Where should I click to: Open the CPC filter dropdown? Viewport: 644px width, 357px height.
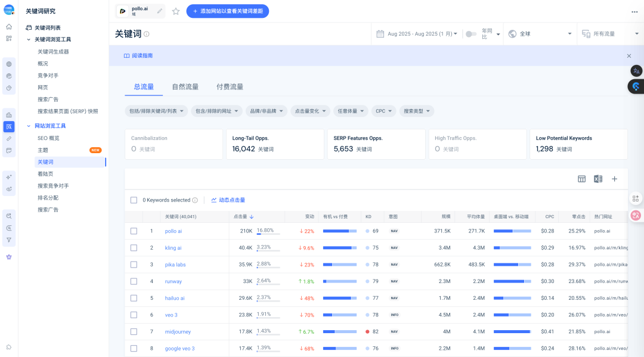tap(383, 111)
